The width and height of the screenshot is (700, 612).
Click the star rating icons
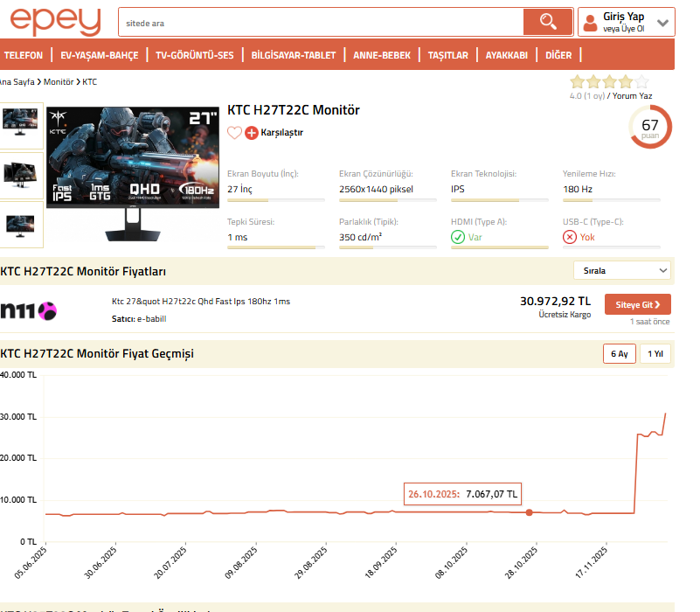click(x=609, y=82)
